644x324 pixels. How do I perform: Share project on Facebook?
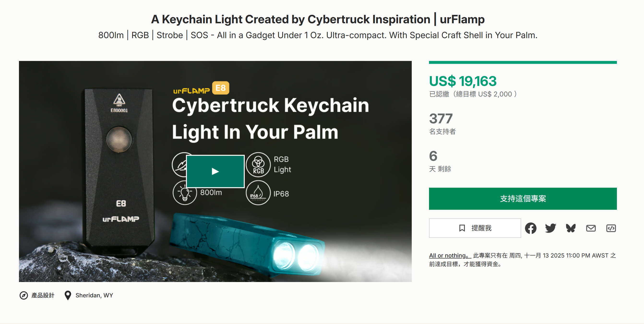click(x=531, y=228)
